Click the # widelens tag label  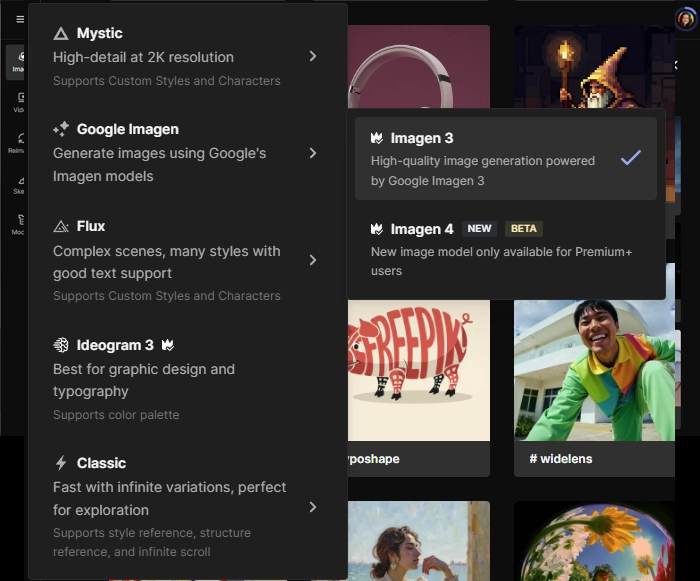[561, 459]
